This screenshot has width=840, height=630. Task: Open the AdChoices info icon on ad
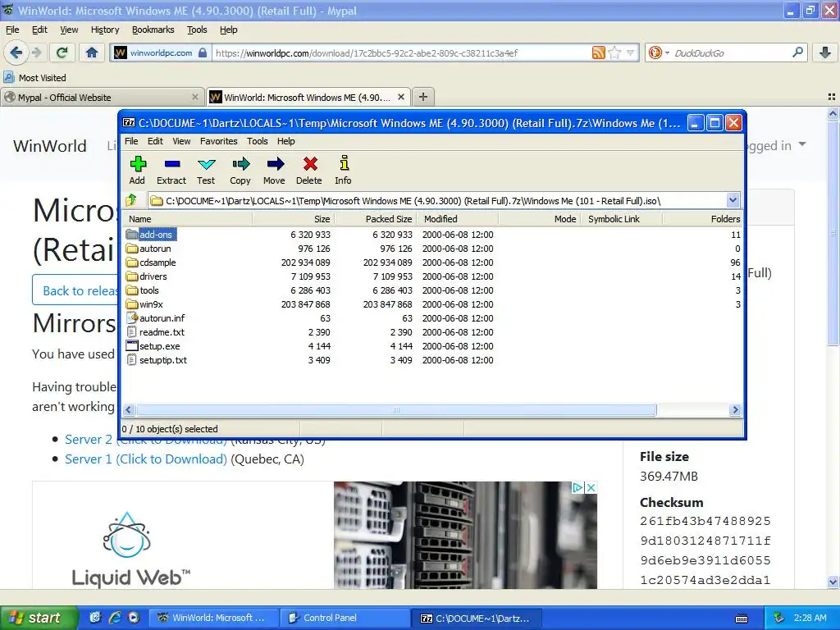(x=577, y=487)
